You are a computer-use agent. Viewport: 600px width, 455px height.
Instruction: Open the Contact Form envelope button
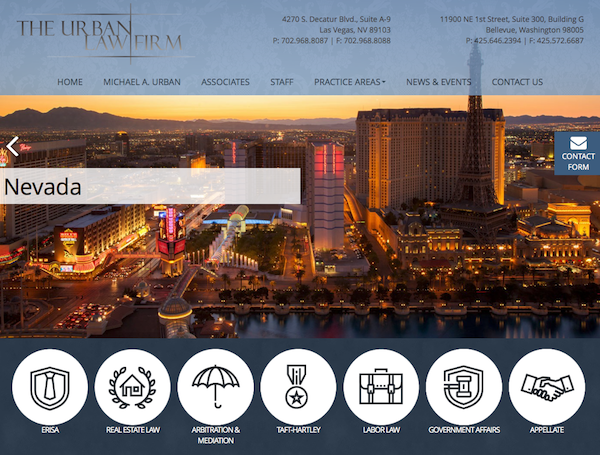coord(577,153)
